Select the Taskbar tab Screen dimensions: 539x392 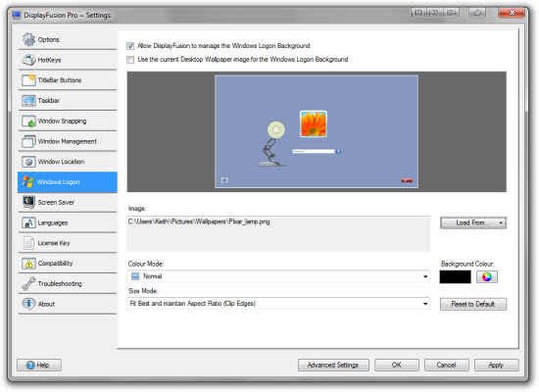(68, 100)
